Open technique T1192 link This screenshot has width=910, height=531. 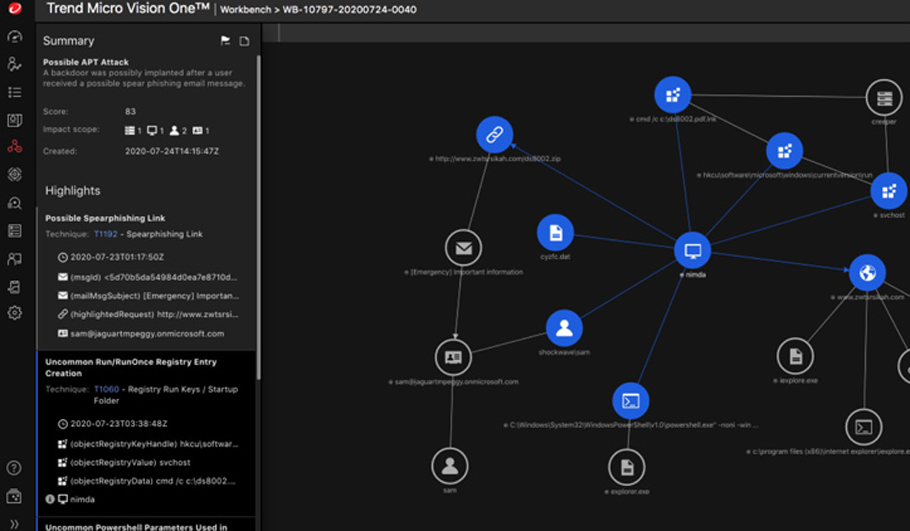[x=105, y=234]
